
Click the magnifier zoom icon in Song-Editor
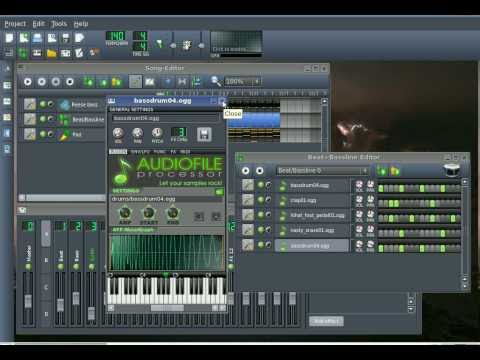click(216, 81)
